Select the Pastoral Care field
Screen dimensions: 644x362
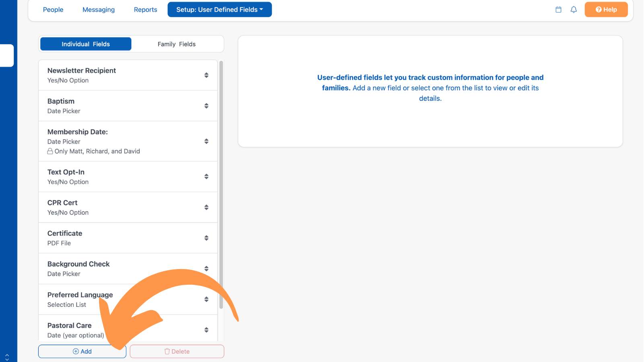click(x=128, y=328)
